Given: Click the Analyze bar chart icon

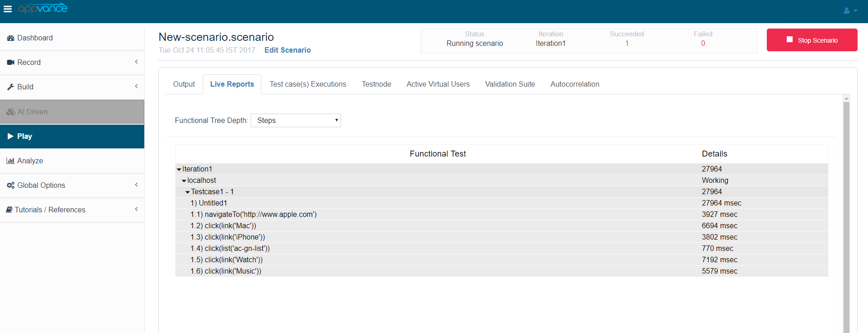Looking at the screenshot, I should [x=10, y=161].
